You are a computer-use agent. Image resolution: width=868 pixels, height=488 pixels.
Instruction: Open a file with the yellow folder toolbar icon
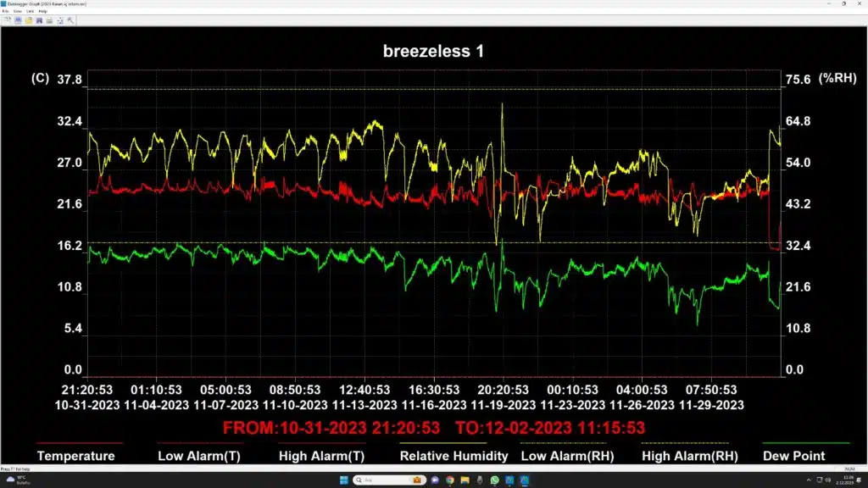tap(28, 20)
